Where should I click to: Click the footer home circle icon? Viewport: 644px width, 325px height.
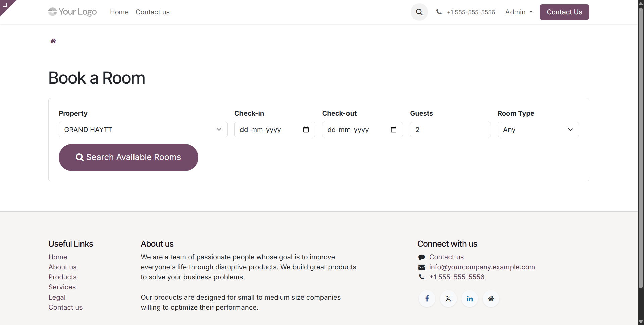point(491,299)
